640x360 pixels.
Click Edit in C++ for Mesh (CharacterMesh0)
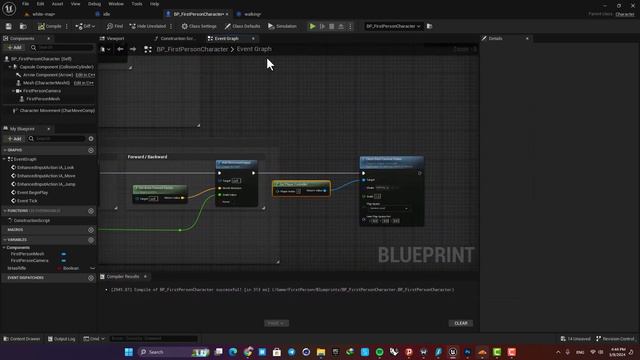84,83
